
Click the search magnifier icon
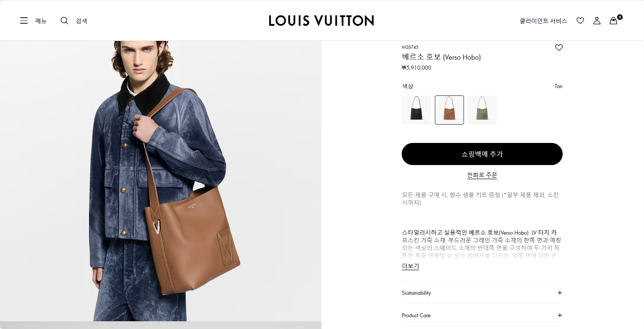pyautogui.click(x=64, y=21)
